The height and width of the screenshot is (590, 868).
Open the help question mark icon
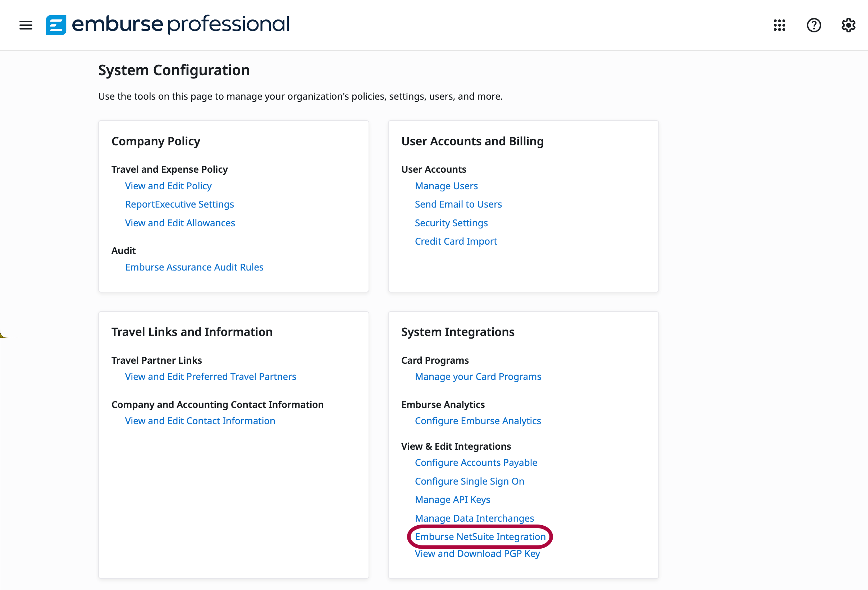click(813, 25)
